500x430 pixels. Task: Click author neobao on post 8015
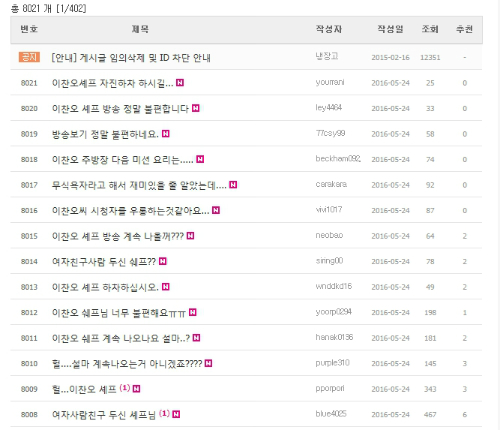(x=329, y=235)
